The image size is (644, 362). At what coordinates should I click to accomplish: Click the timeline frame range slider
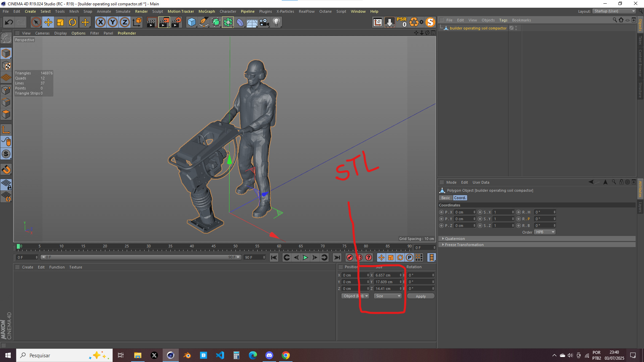[141, 257]
